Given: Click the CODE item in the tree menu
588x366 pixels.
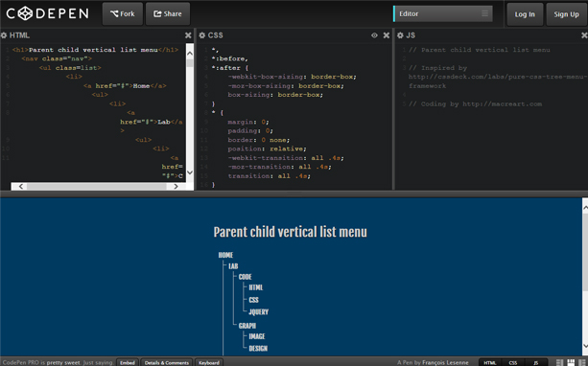Looking at the screenshot, I should 245,277.
